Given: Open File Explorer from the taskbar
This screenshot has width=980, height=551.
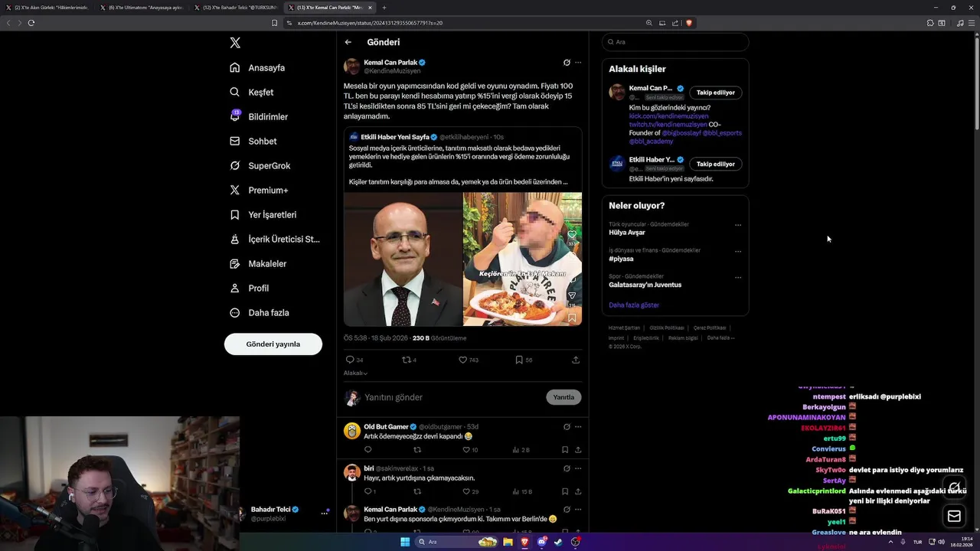Looking at the screenshot, I should click(x=508, y=542).
